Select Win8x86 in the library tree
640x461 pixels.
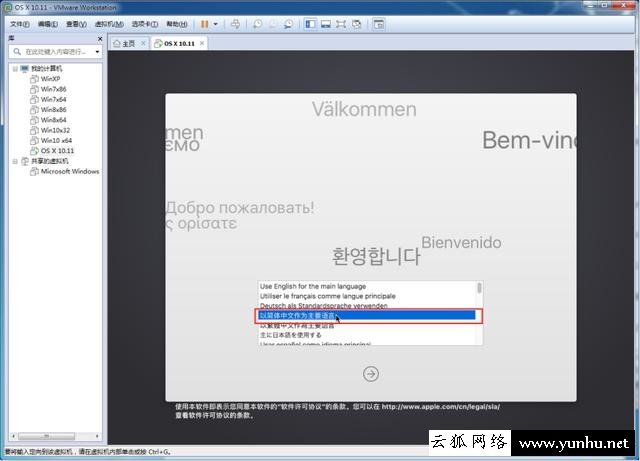[x=53, y=109]
